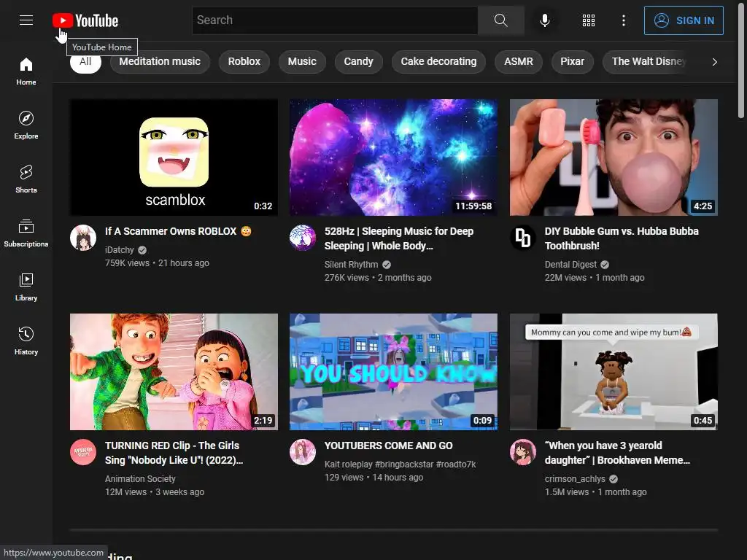Open the 528Hz galaxy video thumbnail
The height and width of the screenshot is (560, 747).
[x=393, y=157]
